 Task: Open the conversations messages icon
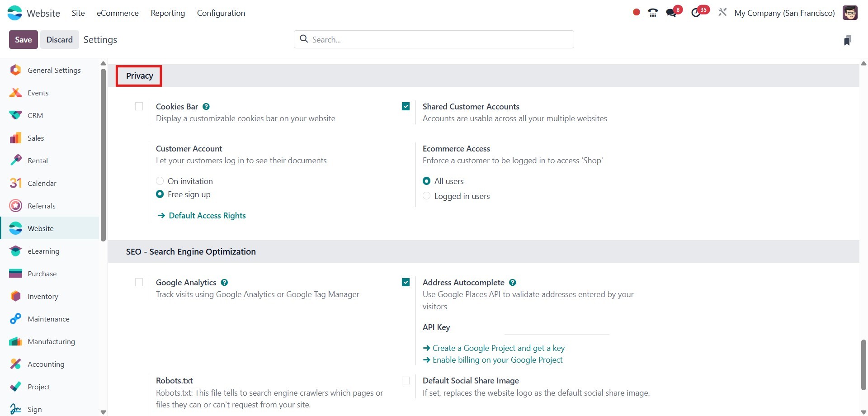point(671,13)
